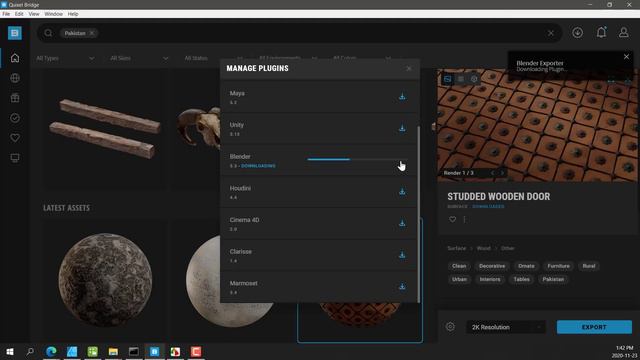This screenshot has width=640, height=360.
Task: Click the Decorative tag
Action: [492, 266]
